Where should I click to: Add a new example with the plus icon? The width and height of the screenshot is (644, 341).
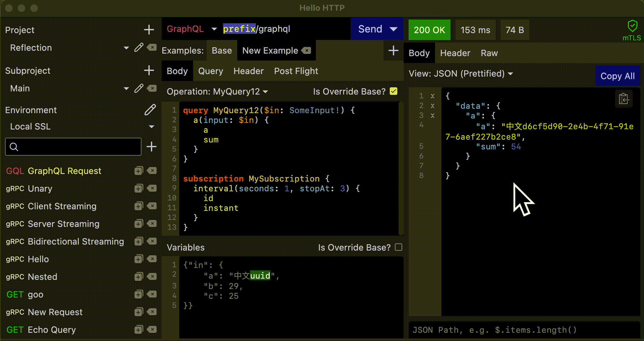click(x=393, y=50)
